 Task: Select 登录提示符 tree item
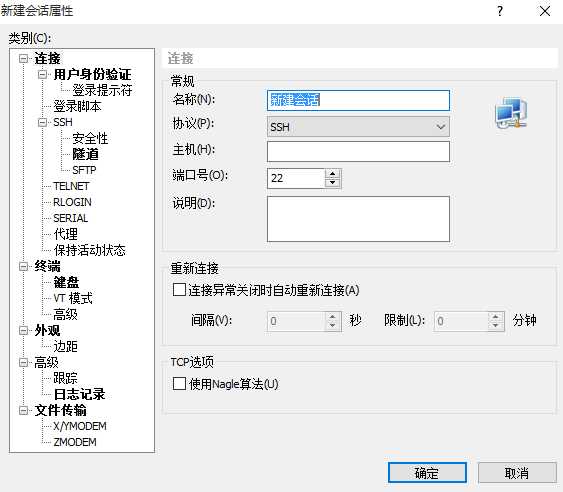(102, 90)
